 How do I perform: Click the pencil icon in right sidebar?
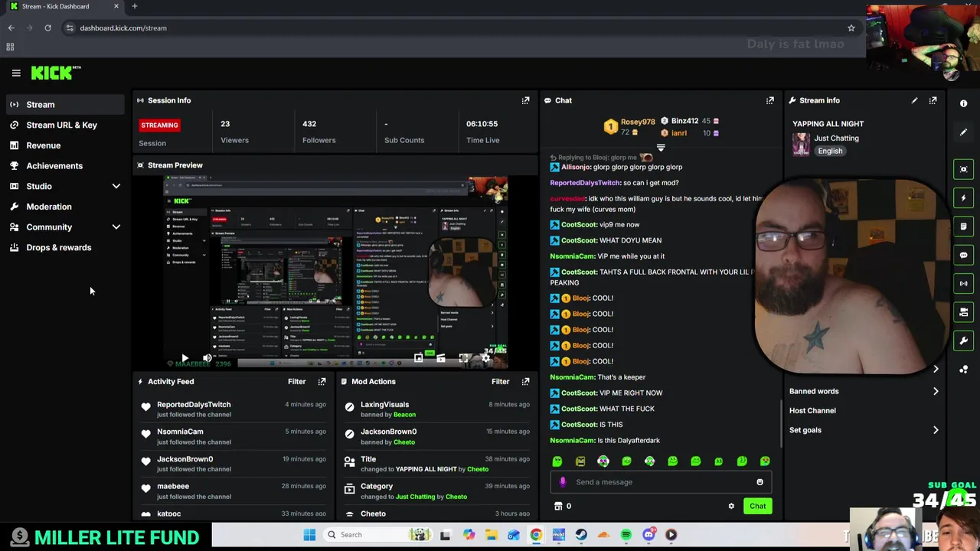964,132
